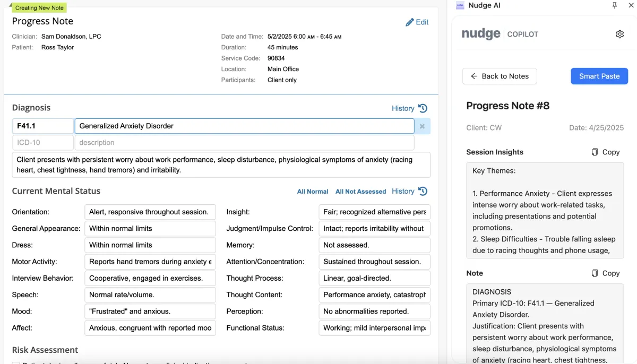Click the empty ICD-10 code field
Image resolution: width=637 pixels, height=364 pixels.
(43, 143)
